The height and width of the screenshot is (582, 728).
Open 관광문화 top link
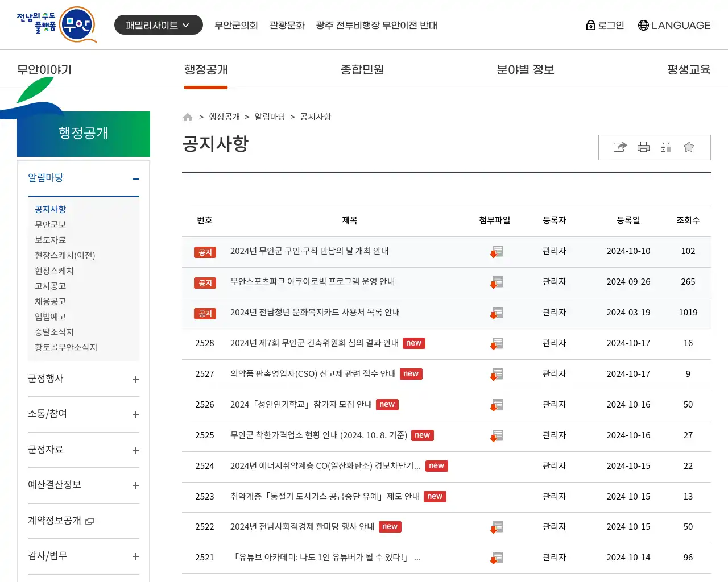pos(287,25)
